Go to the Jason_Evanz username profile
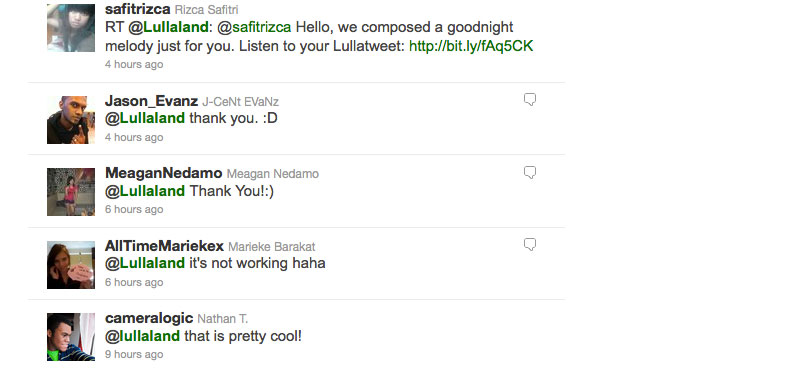Screen dimensions: 800x368 coord(152,101)
